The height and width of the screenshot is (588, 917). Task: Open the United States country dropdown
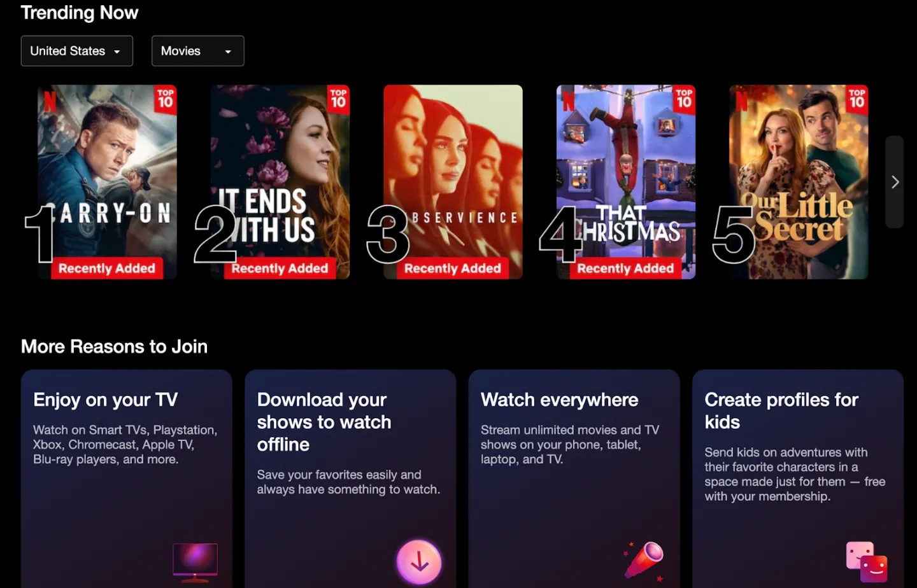(x=77, y=51)
